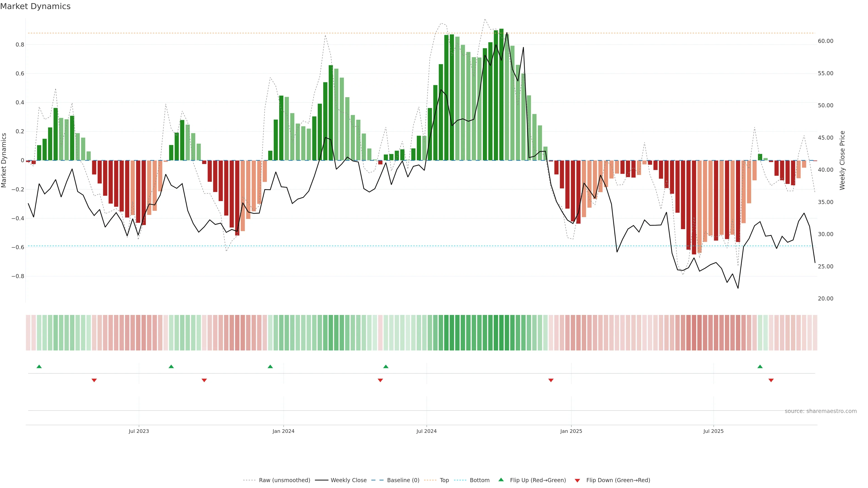
Task: Click the Top legend label
Action: click(x=444, y=480)
